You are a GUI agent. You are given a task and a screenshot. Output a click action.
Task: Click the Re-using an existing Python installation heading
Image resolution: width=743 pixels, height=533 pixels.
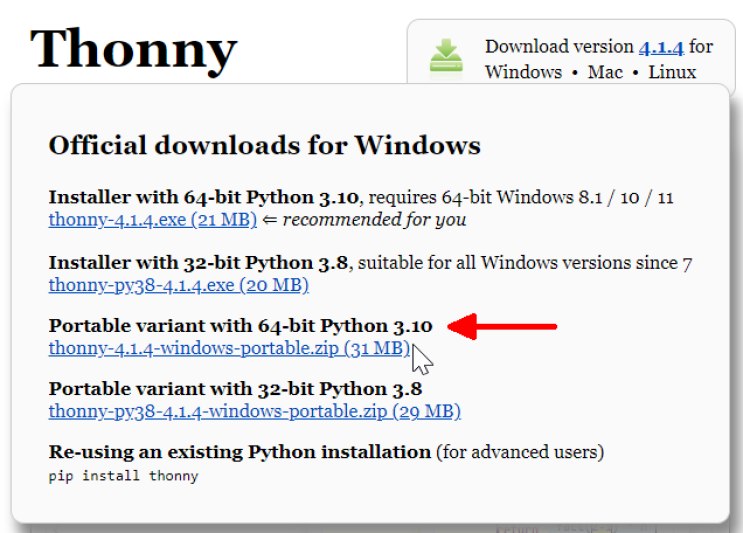[239, 452]
